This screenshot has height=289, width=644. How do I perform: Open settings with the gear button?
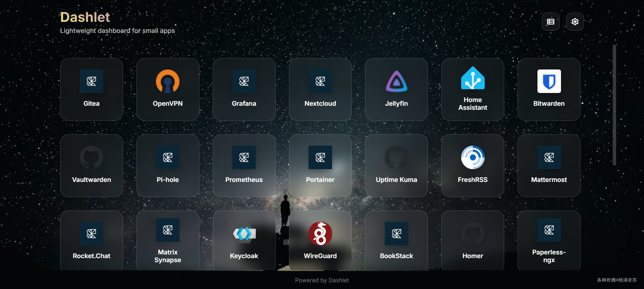(x=575, y=22)
